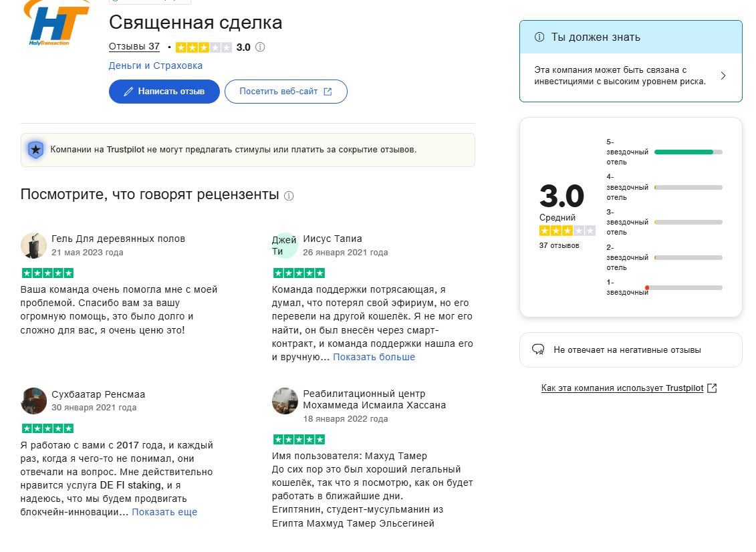Open the info icon beside reviewers heading

pos(287,195)
